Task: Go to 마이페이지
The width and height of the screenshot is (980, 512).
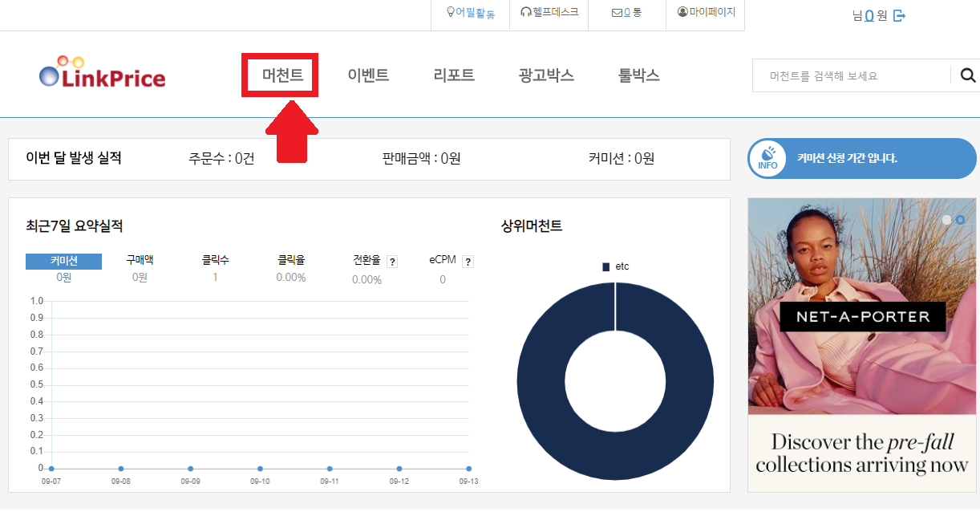Action: [707, 13]
